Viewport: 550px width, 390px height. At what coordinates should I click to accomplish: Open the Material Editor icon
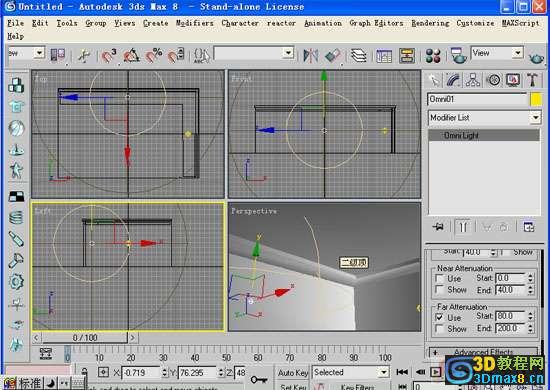click(x=433, y=56)
